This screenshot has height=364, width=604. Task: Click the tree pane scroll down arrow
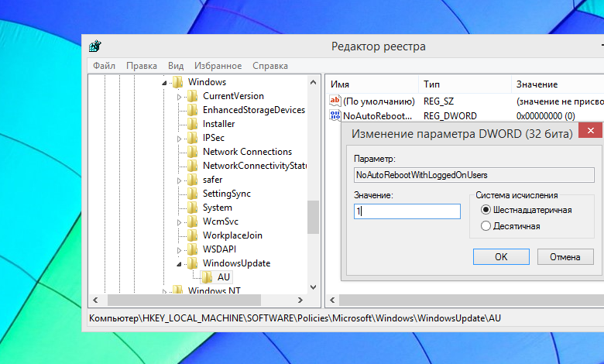pos(313,287)
